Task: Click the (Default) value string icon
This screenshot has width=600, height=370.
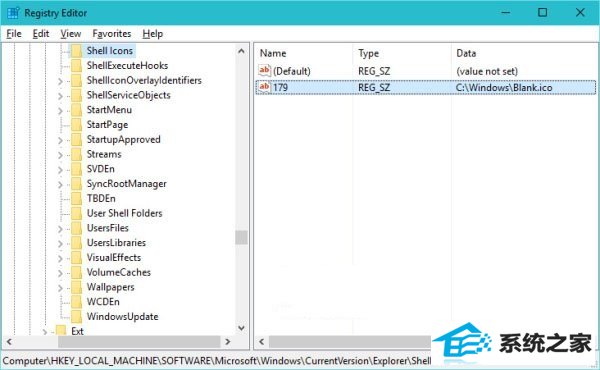Action: tap(264, 70)
